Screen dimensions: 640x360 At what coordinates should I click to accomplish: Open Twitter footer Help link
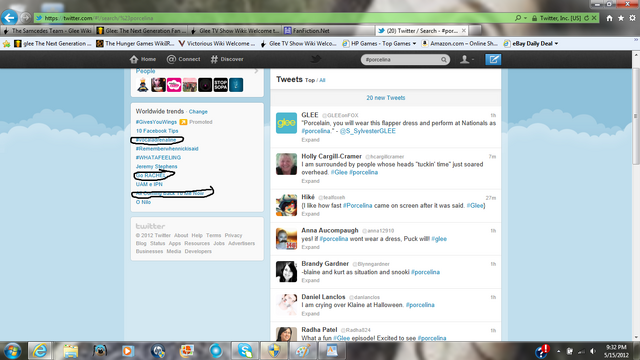pos(197,236)
